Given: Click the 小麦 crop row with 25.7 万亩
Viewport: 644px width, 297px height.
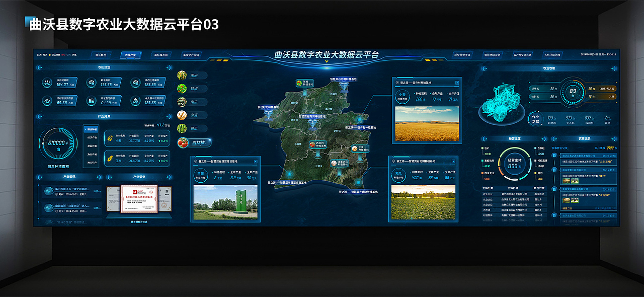Looking at the screenshot, I should [137, 138].
